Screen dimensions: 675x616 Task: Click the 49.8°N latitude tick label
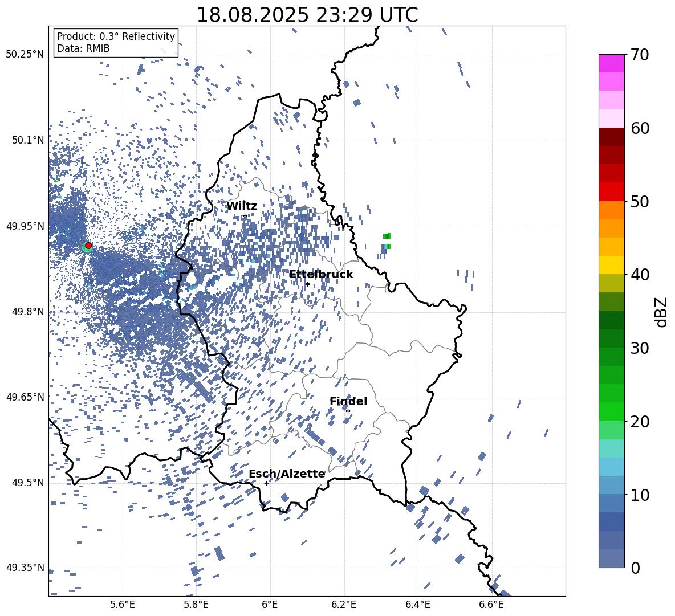(28, 312)
